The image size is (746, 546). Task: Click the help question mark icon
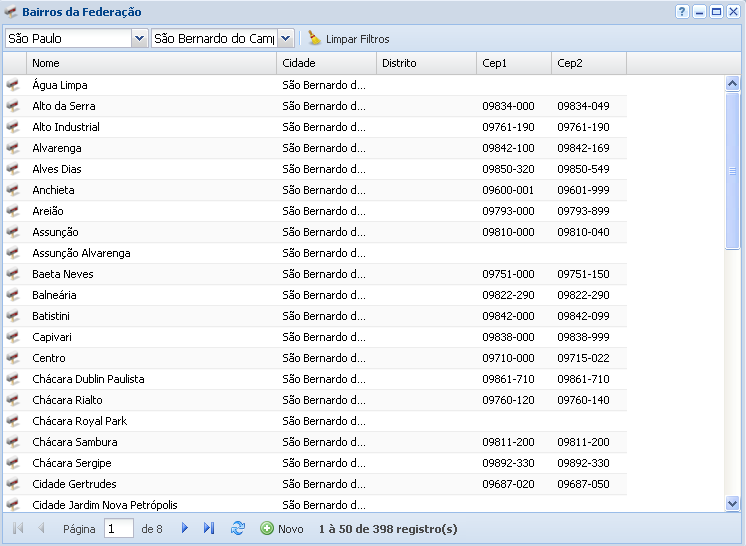pos(682,12)
